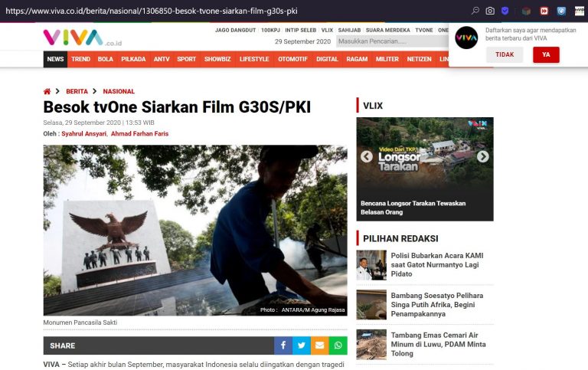Click the VLIX section heading
The height and width of the screenshot is (370, 588).
373,106
